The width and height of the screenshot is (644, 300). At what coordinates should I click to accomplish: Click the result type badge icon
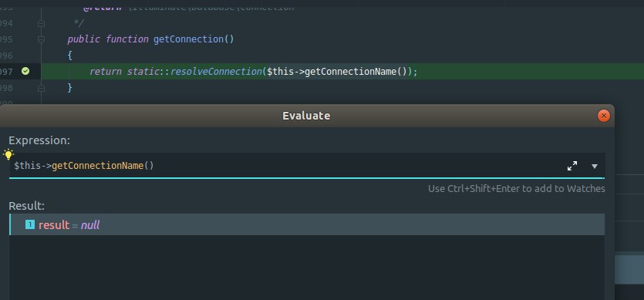pos(30,224)
